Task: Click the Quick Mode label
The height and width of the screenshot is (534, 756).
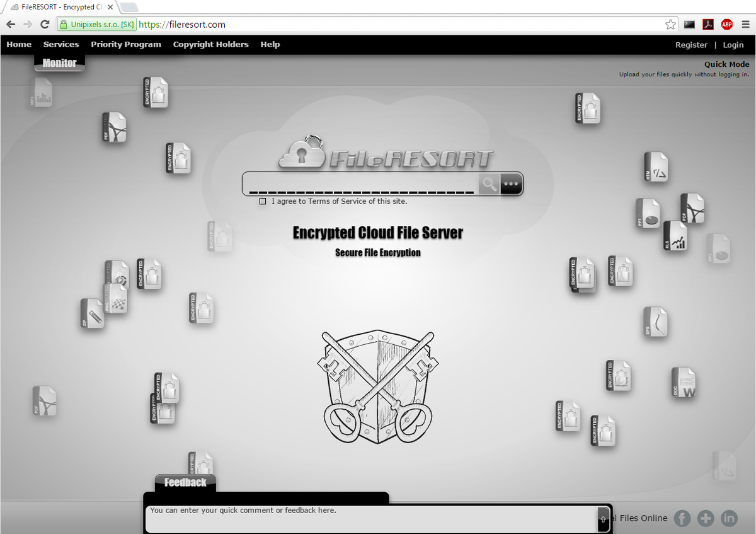Action: point(727,64)
